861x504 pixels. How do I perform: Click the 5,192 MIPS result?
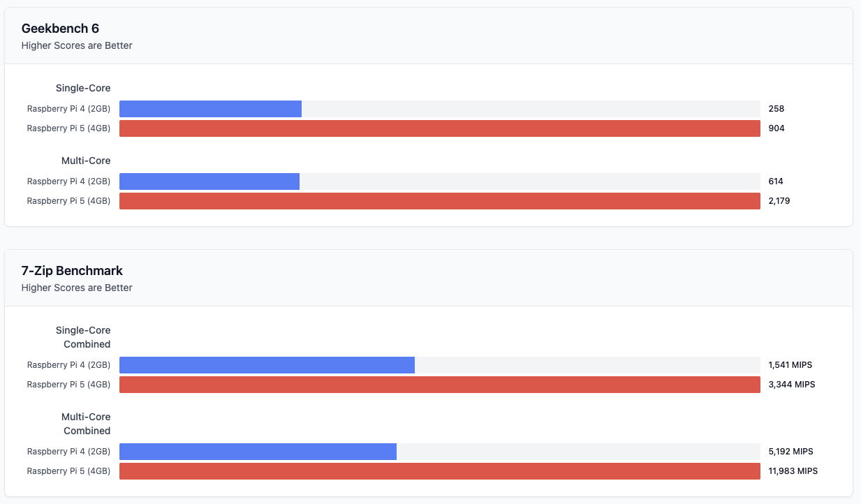[x=791, y=452]
